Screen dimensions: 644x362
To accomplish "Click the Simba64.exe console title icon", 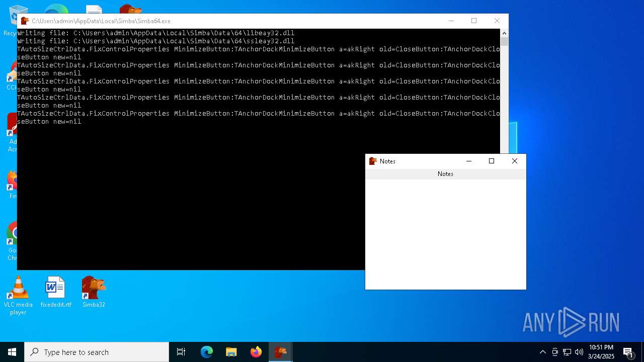I will click(25, 21).
